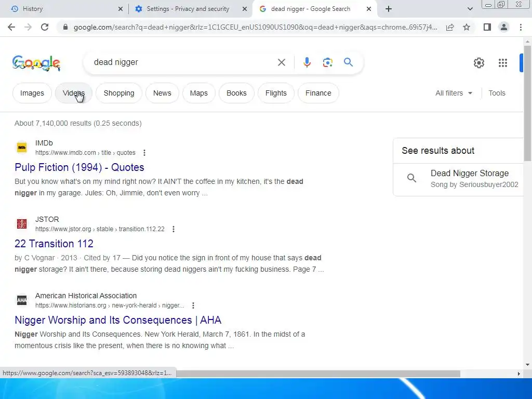The height and width of the screenshot is (399, 532).
Task: Clear the Google search box text
Action: tap(281, 62)
